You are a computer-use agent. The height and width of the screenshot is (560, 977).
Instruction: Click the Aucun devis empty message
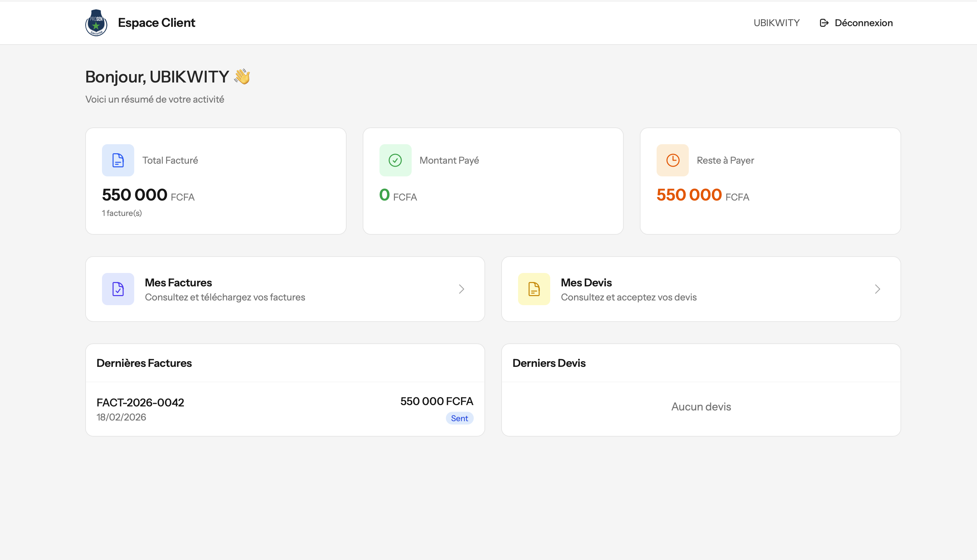point(701,407)
